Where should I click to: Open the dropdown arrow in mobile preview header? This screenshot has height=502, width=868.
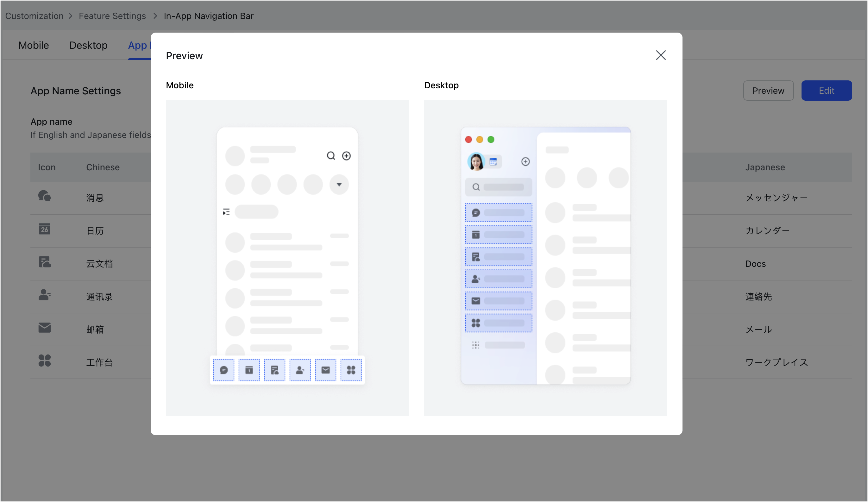[339, 185]
